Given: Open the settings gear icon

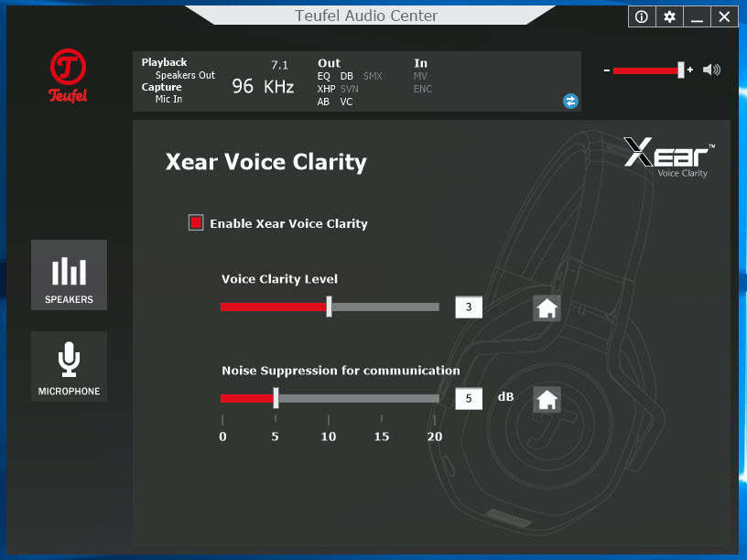Looking at the screenshot, I should (x=669, y=17).
